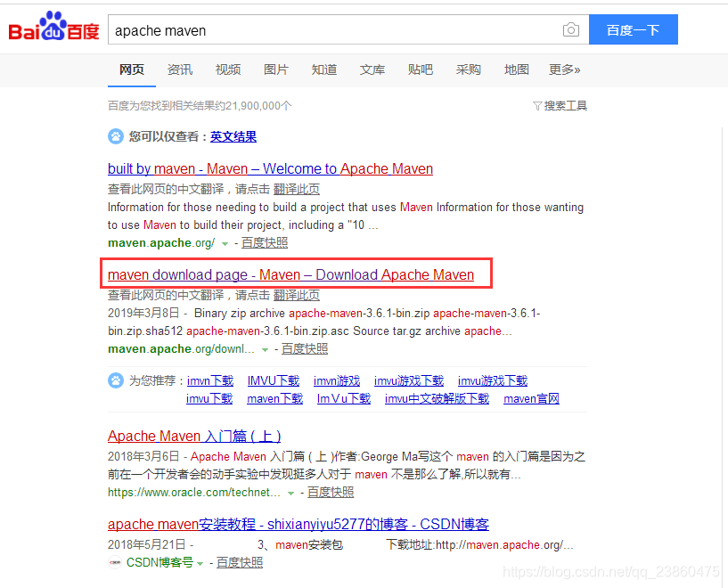Click the 英文结果 link
The width and height of the screenshot is (728, 588).
pos(233,136)
